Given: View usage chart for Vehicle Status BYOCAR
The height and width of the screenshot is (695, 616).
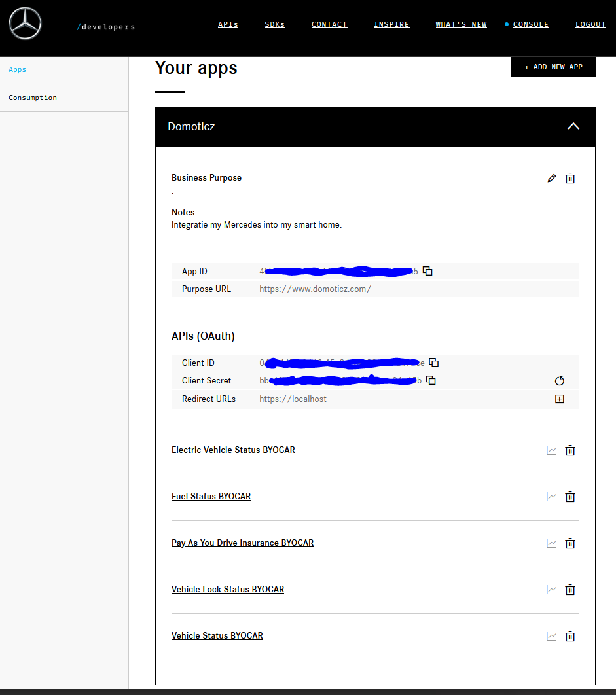Looking at the screenshot, I should click(551, 637).
